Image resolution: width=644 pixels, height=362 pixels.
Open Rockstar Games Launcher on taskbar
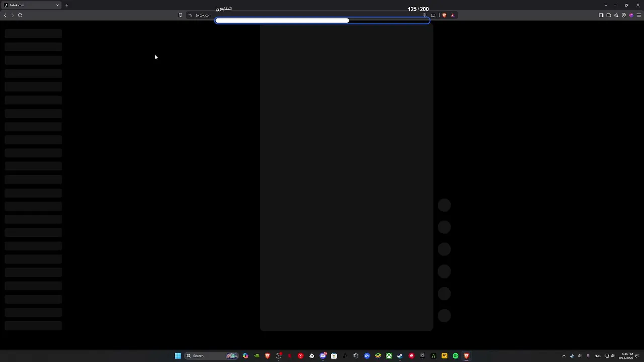444,356
